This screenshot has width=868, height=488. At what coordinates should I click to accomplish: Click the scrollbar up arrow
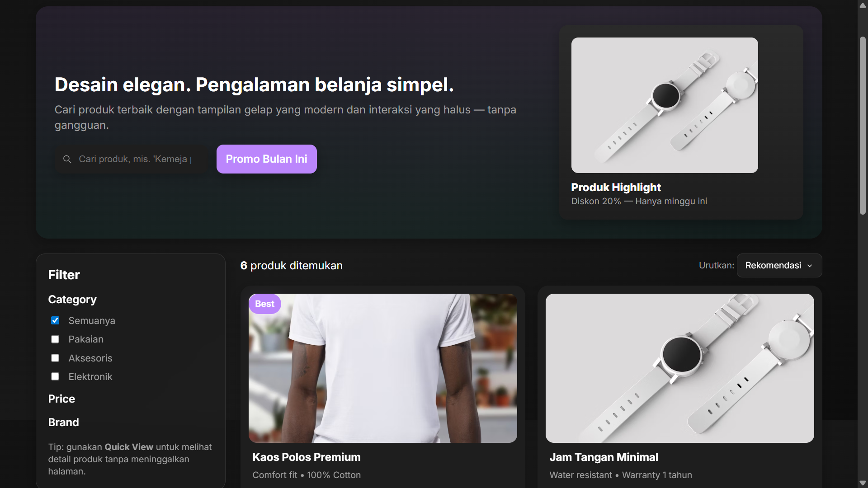[863, 5]
